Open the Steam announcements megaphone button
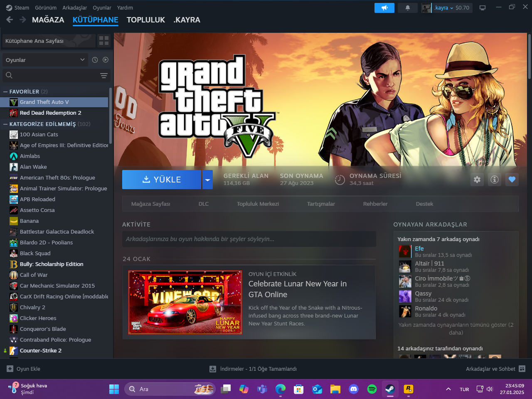532x399 pixels. pos(384,8)
